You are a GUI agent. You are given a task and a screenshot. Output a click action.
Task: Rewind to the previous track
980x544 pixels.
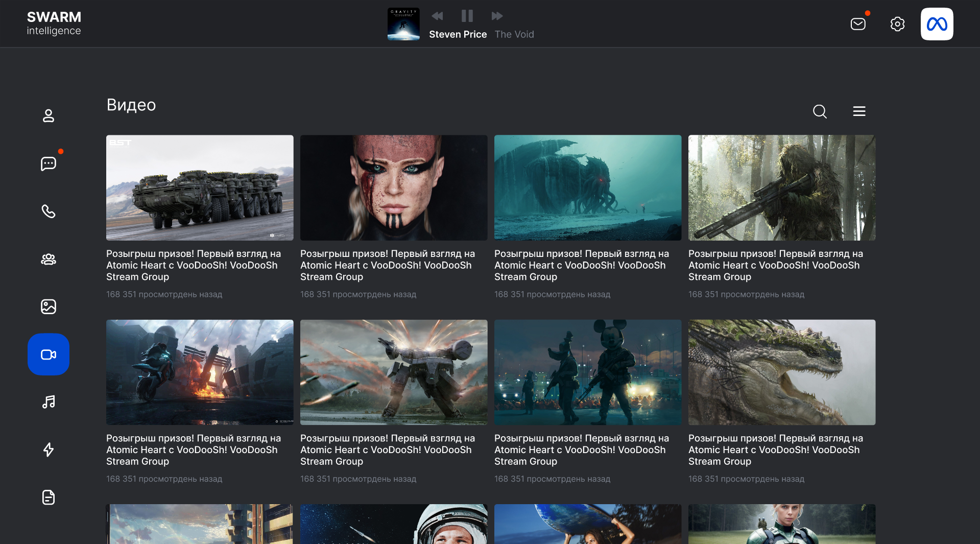tap(437, 16)
